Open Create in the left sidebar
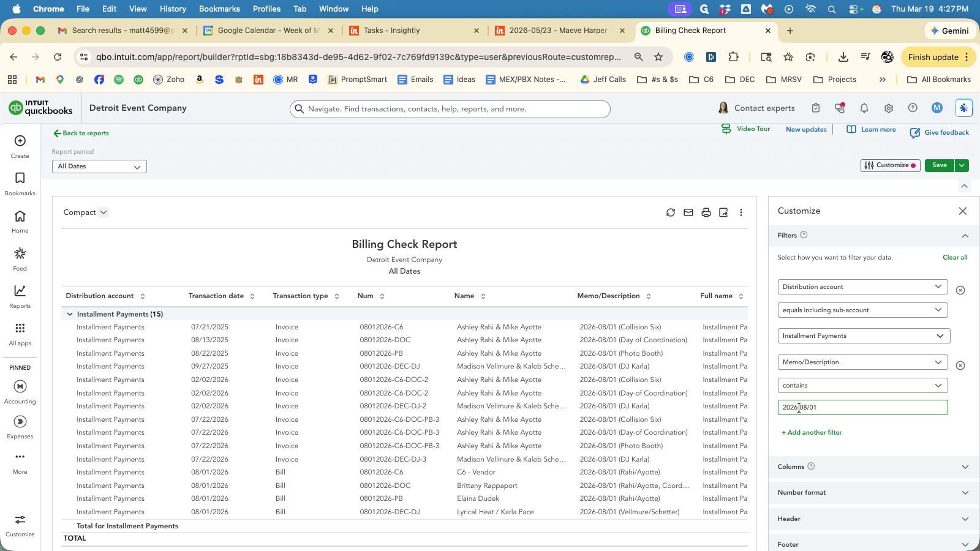The width and height of the screenshot is (980, 551). tap(20, 147)
